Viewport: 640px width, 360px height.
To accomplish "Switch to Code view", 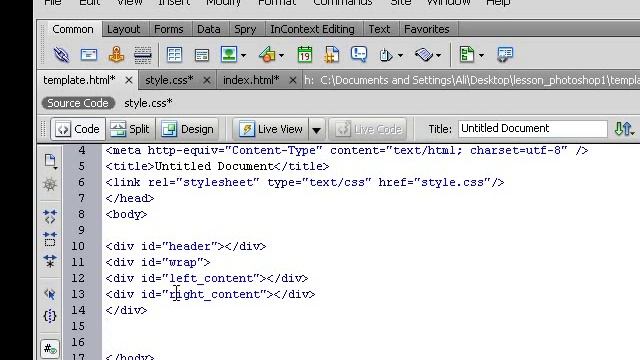I will 78,129.
